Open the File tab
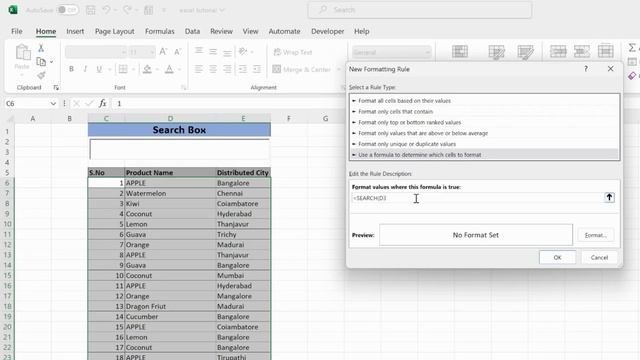 [17, 31]
